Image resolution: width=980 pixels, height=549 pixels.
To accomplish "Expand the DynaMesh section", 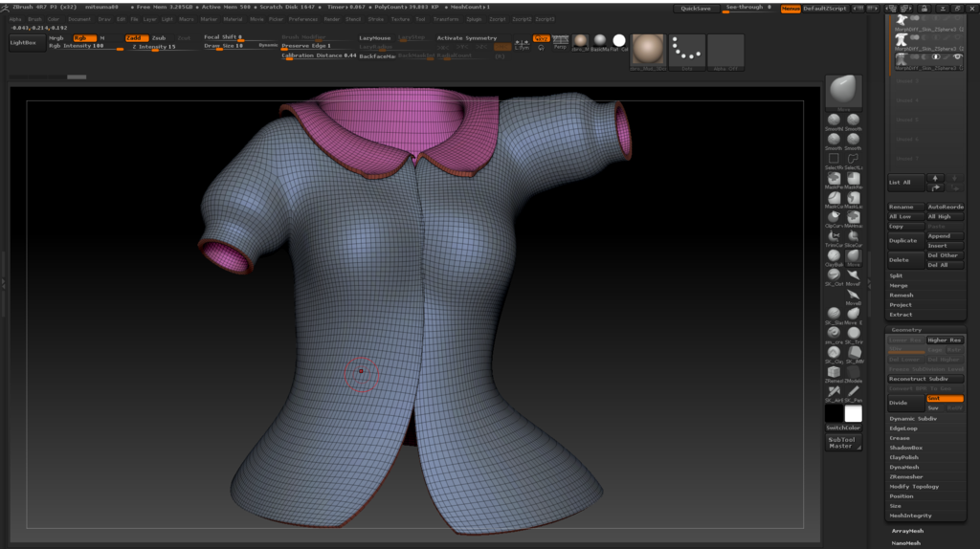I will click(x=903, y=467).
